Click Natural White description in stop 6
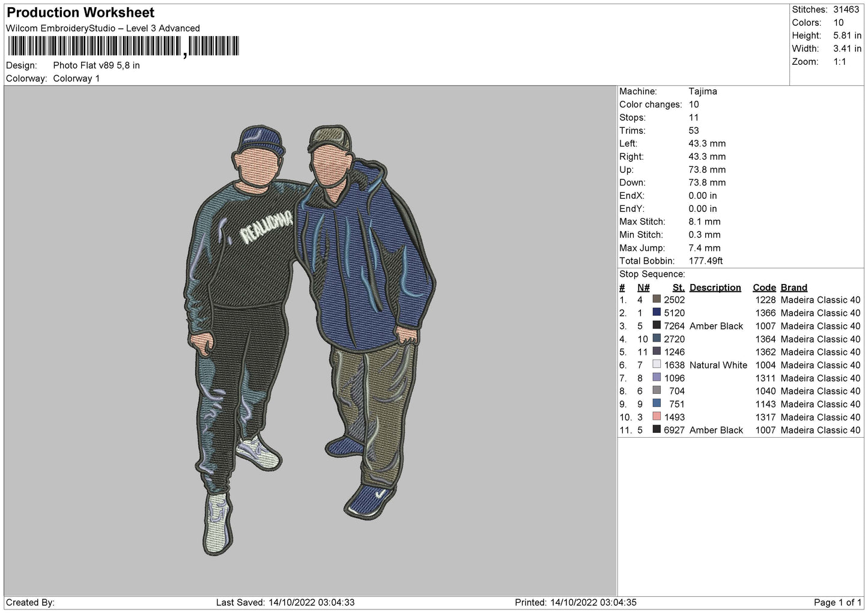The height and width of the screenshot is (613, 868). coord(718,365)
